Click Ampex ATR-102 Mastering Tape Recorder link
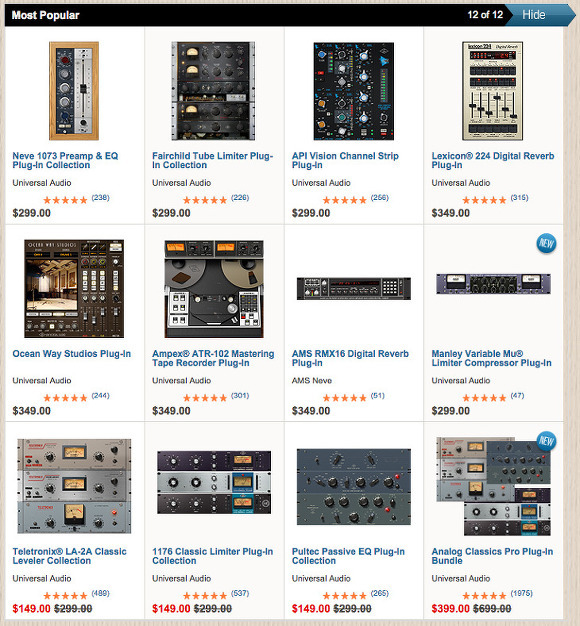The width and height of the screenshot is (580, 626). (213, 358)
